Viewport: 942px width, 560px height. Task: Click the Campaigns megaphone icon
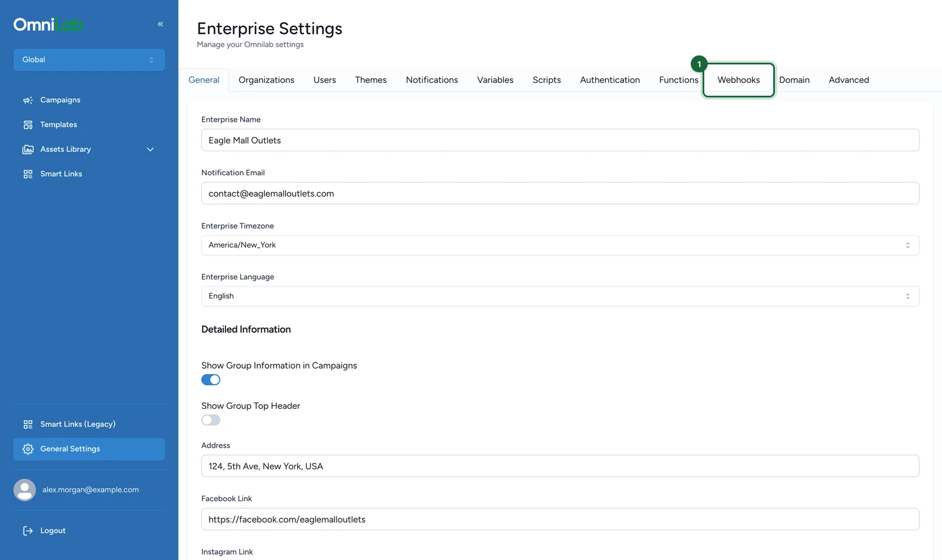(x=28, y=100)
